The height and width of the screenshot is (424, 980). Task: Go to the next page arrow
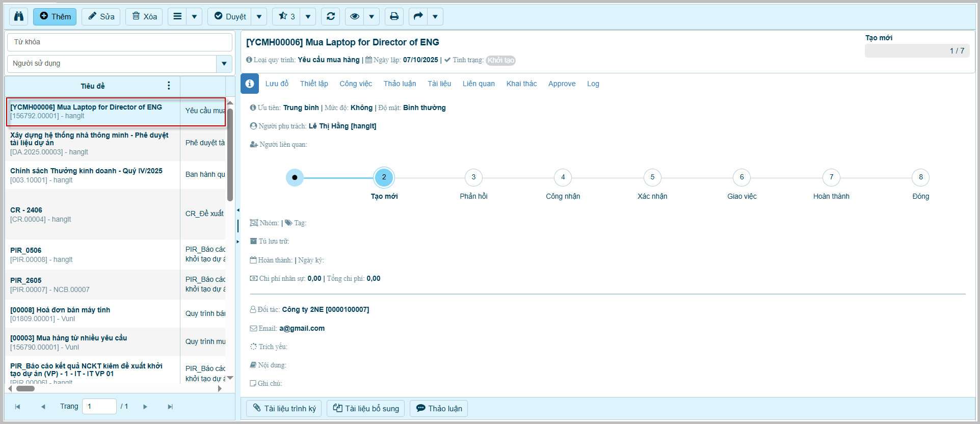point(145,407)
